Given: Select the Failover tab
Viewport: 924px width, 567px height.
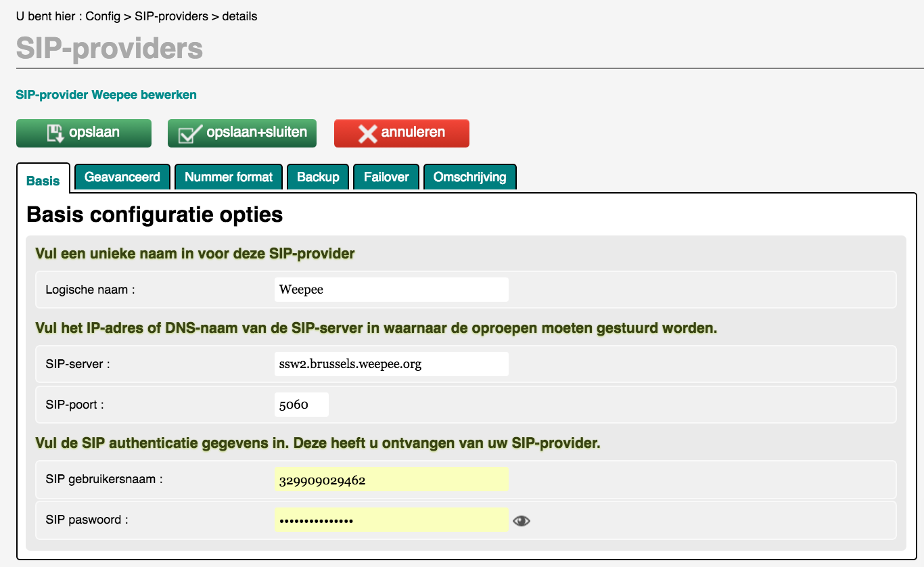Looking at the screenshot, I should [x=386, y=177].
